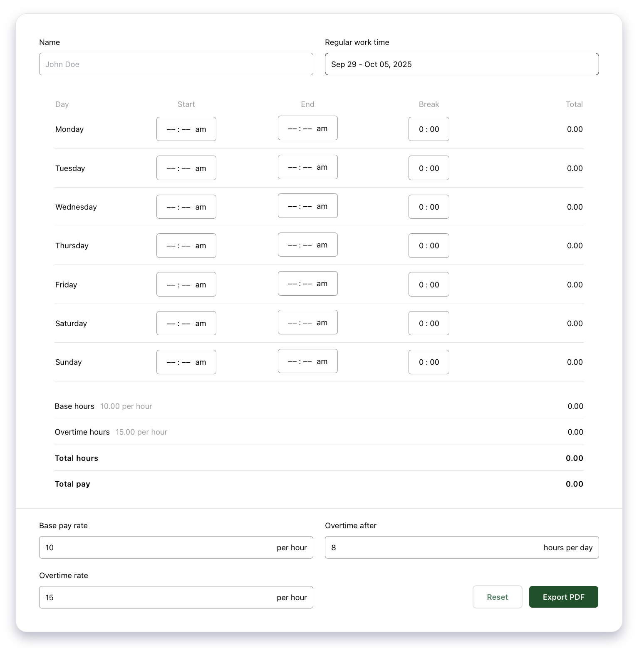Select Wednesday start time field

[x=186, y=207]
